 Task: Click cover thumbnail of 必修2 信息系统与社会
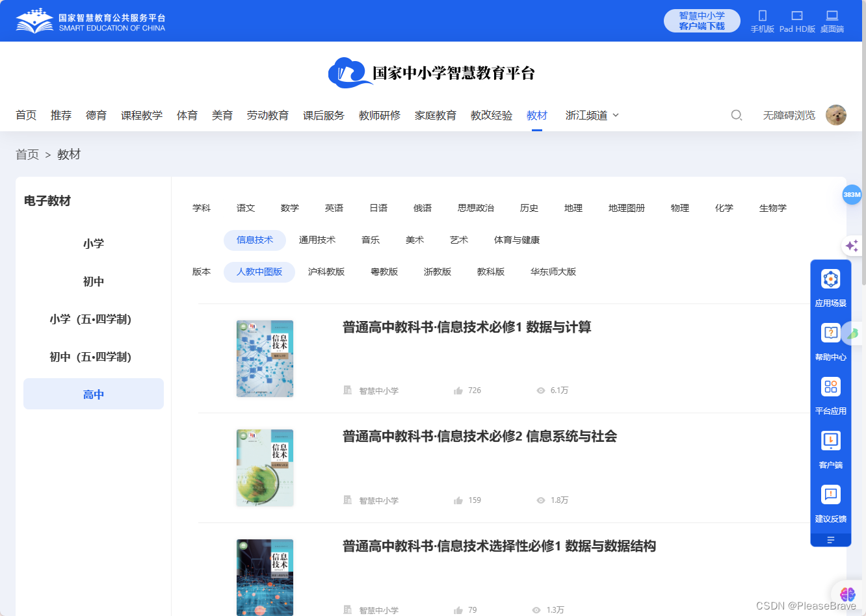coord(265,468)
